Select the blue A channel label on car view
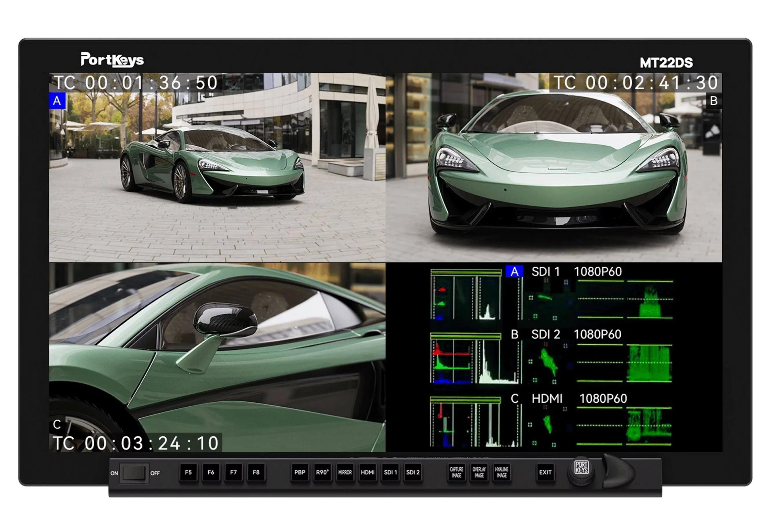The height and width of the screenshot is (532, 774). click(57, 101)
